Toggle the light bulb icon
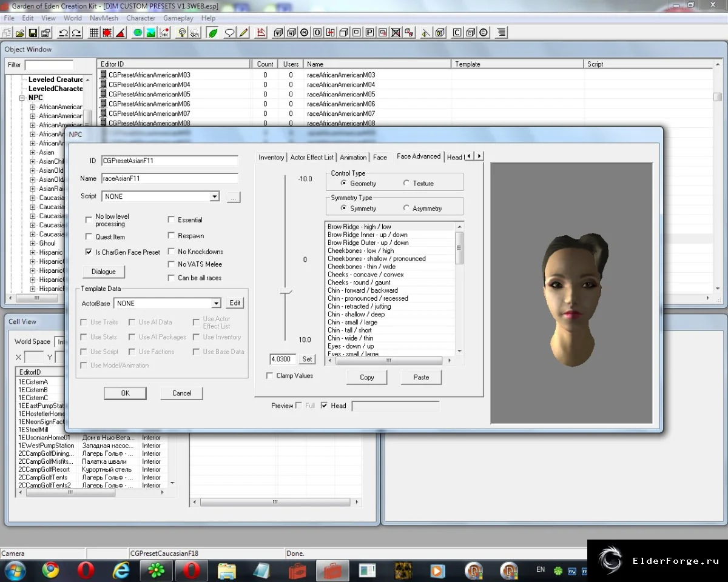 [x=182, y=33]
